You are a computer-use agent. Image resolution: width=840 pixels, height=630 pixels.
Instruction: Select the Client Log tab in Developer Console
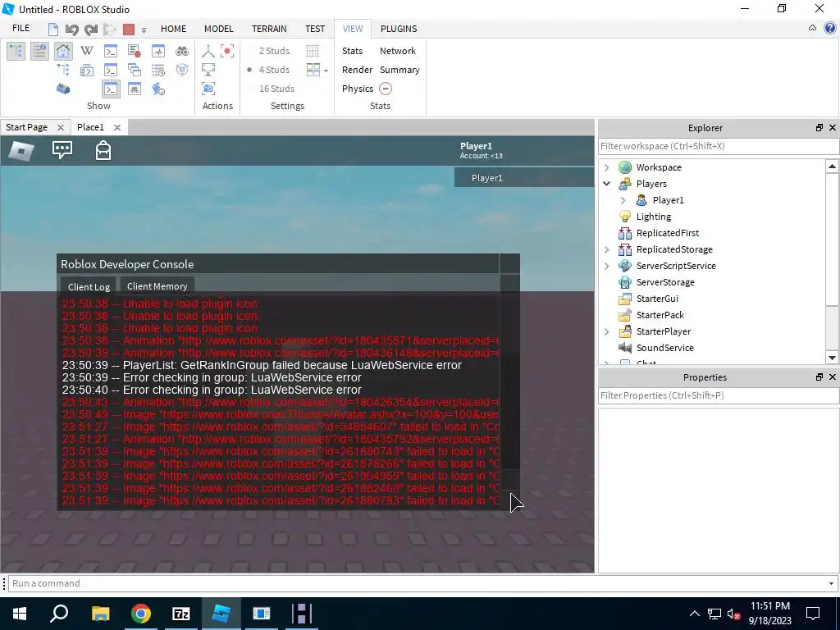click(x=89, y=286)
